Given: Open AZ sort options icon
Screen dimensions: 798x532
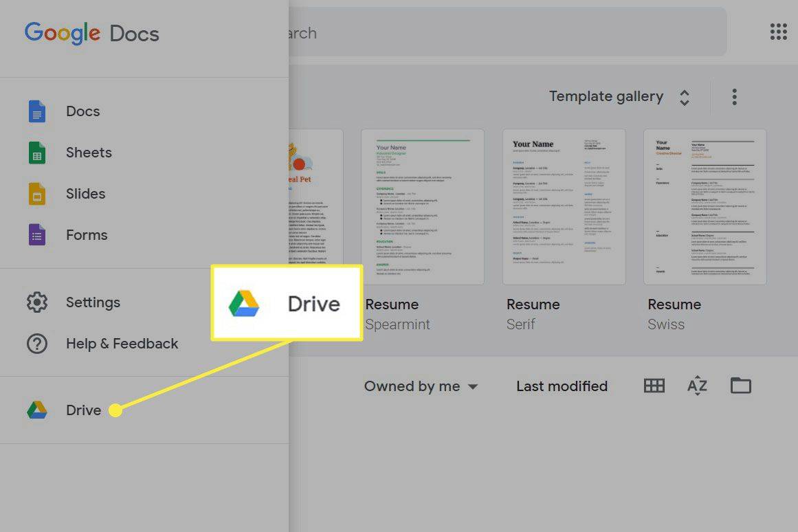Looking at the screenshot, I should pos(697,386).
